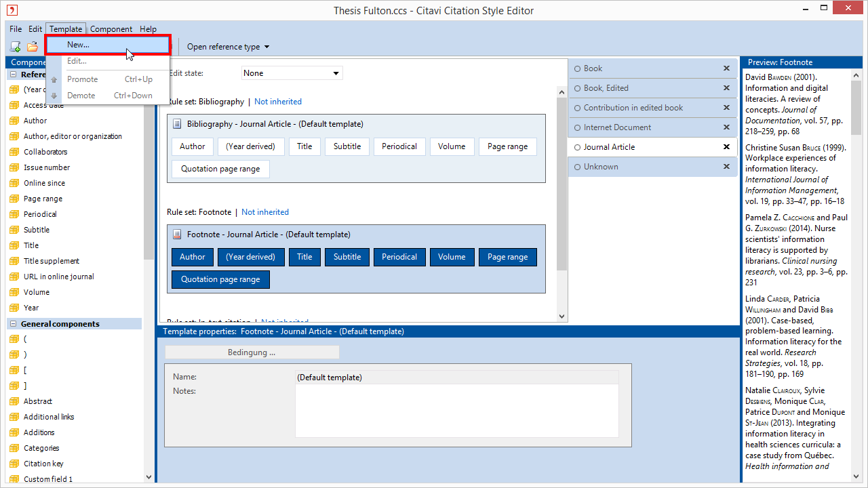This screenshot has width=868, height=488.
Task: Click (Year derived) in Bibliography template
Action: pos(251,146)
